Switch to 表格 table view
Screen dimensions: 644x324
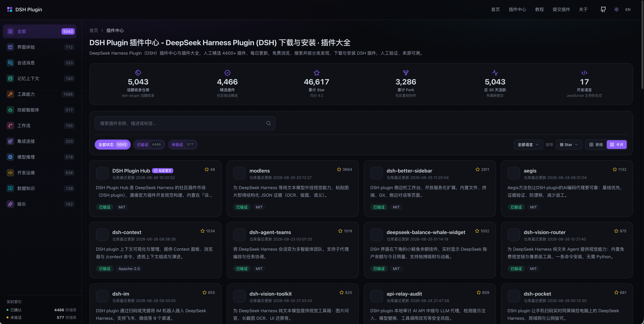596,145
